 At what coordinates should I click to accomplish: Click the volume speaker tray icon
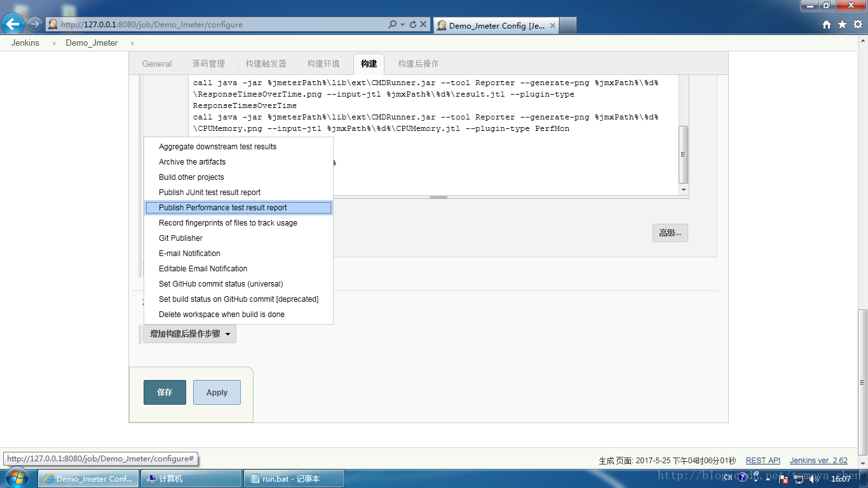(x=813, y=478)
